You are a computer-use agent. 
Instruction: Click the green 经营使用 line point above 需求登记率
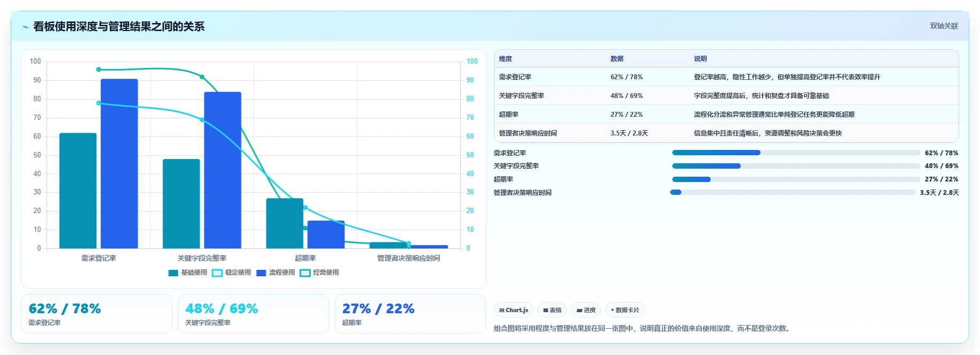click(98, 70)
